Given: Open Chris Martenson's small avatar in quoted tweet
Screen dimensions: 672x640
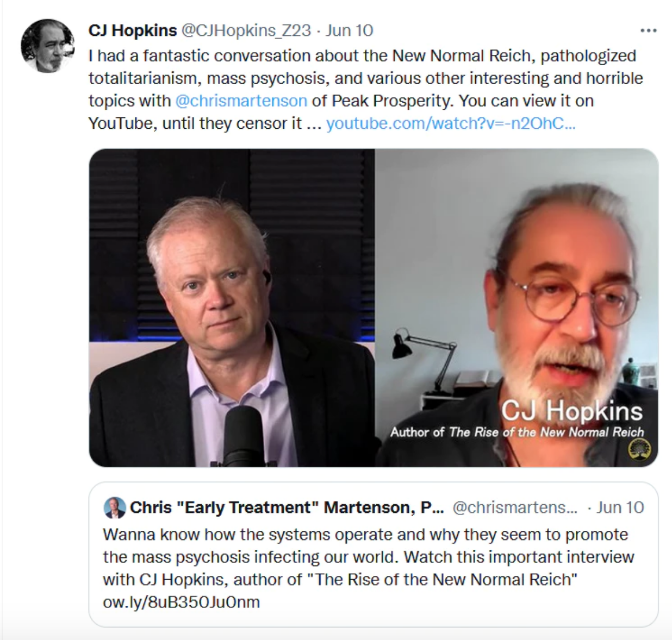Looking at the screenshot, I should pos(114,507).
